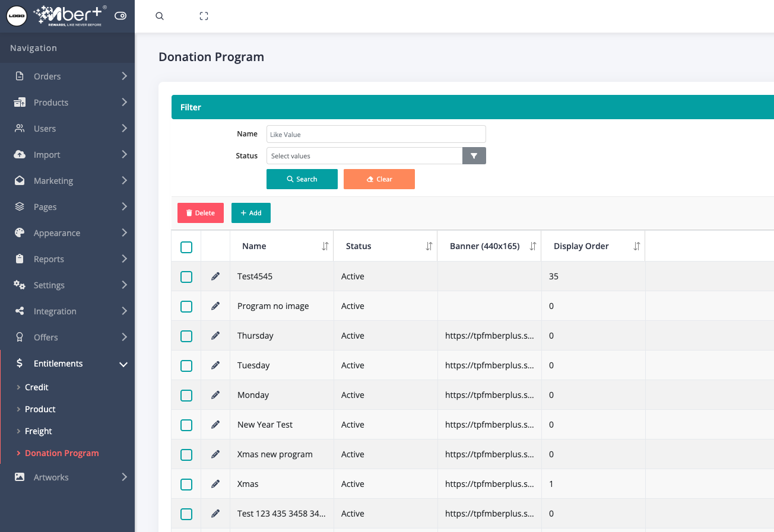Viewport: 774px width, 532px height.
Task: Select the checkbox for Program no image
Action: point(186,306)
